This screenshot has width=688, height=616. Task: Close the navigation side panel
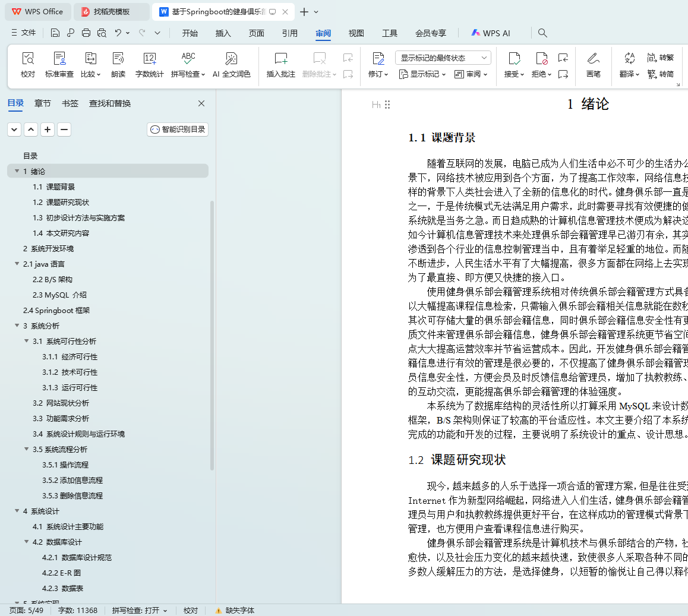tap(201, 103)
